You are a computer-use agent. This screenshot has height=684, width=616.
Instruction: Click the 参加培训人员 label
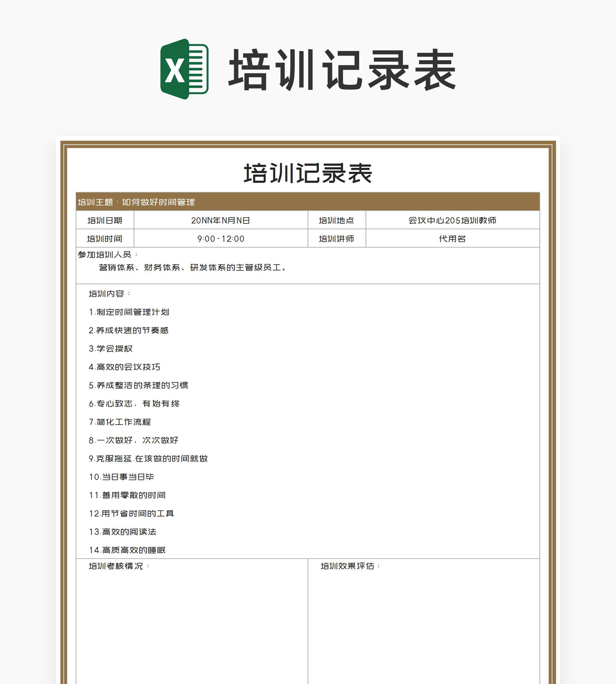pyautogui.click(x=105, y=255)
